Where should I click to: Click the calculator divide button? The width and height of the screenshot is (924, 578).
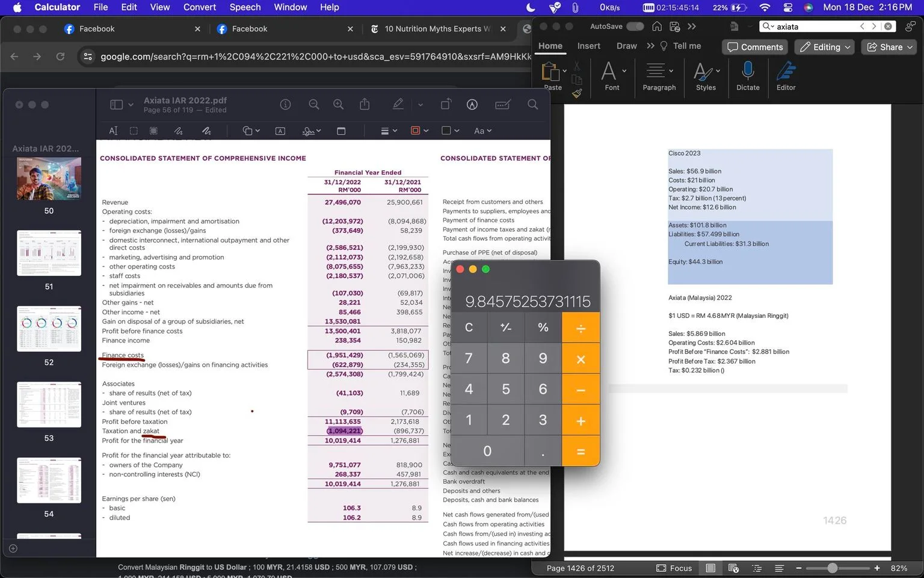pyautogui.click(x=581, y=328)
